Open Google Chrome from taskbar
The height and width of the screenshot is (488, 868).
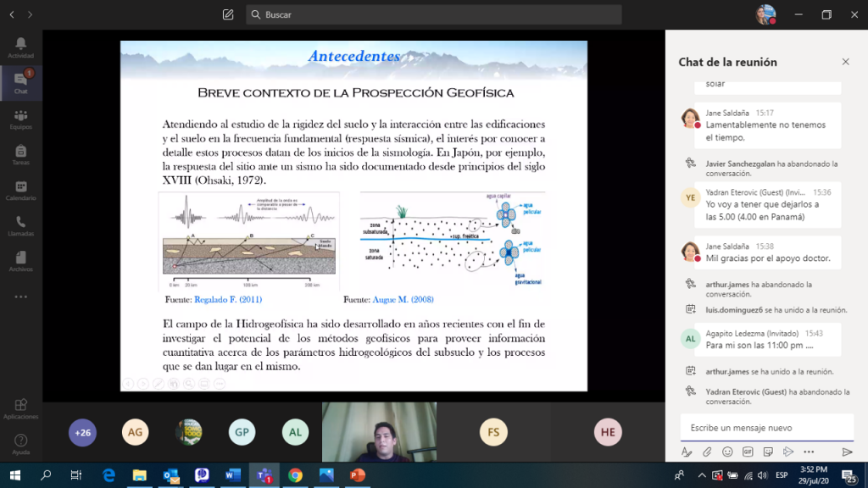pyautogui.click(x=295, y=475)
